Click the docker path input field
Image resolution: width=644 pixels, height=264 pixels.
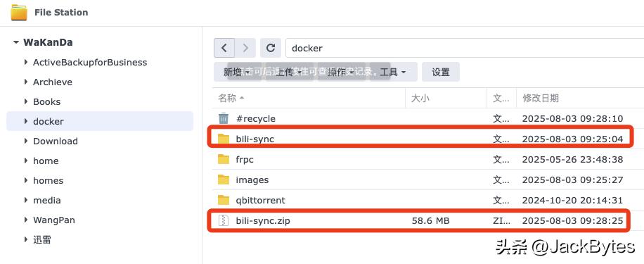[465, 48]
